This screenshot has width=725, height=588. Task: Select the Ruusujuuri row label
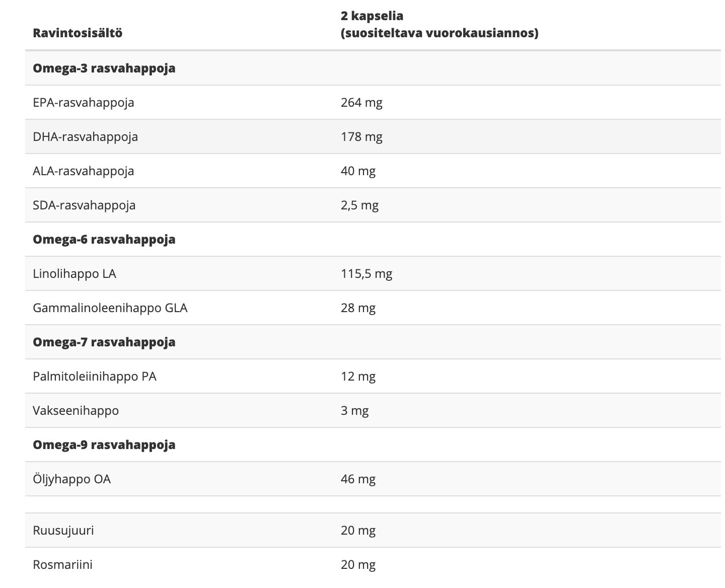tap(63, 531)
